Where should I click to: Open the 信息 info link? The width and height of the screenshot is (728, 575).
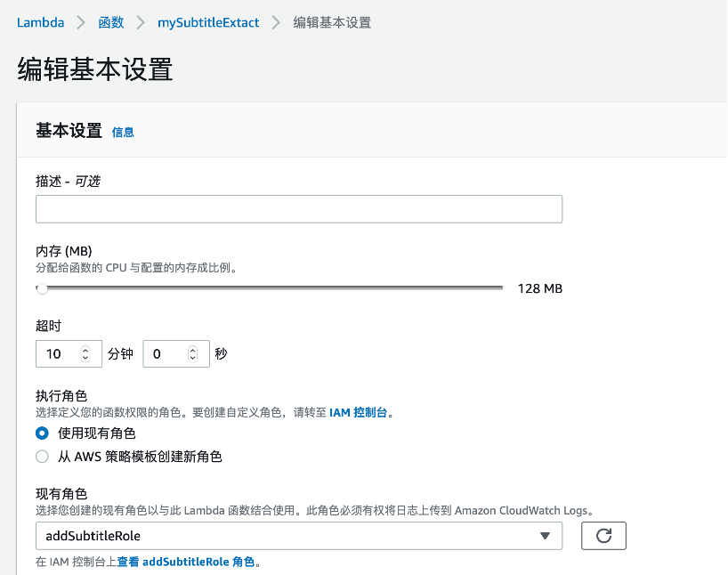(123, 133)
